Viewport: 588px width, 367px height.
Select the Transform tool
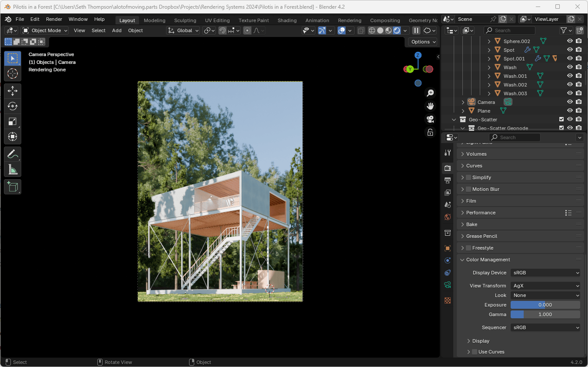[13, 137]
